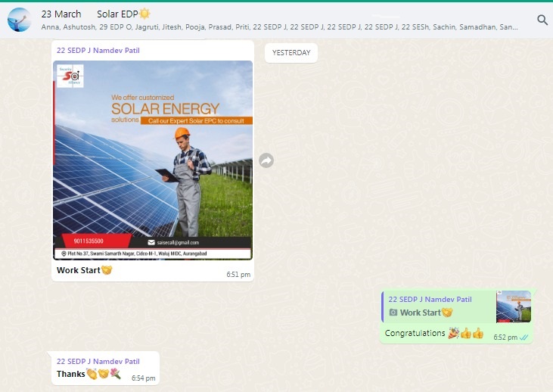Open the group profile picture
553x392 pixels.
pyautogui.click(x=20, y=20)
